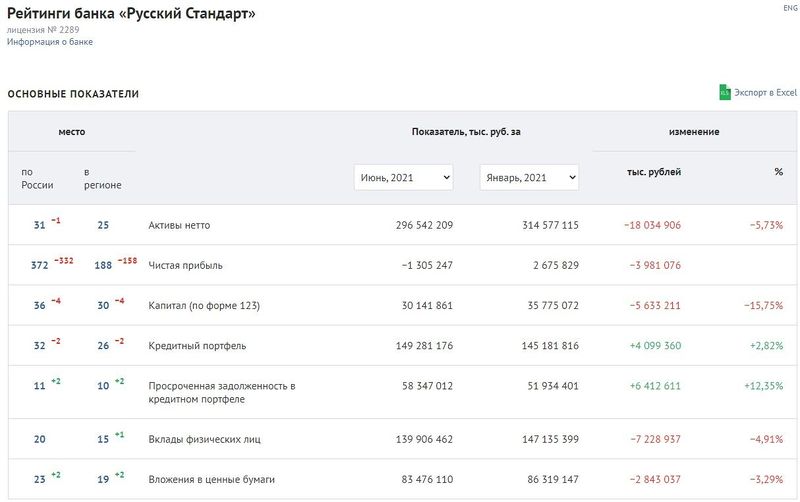Click the Вклады физических лиц indicator
The image size is (800, 502).
click(205, 439)
